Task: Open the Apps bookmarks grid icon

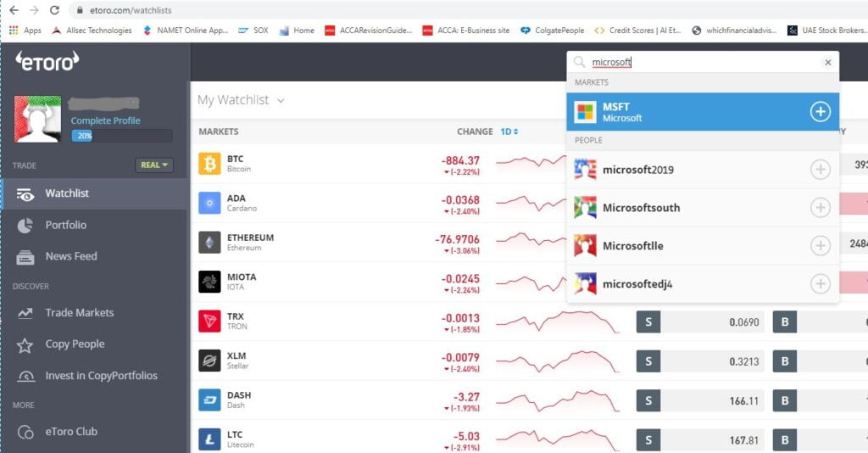Action: click(14, 30)
